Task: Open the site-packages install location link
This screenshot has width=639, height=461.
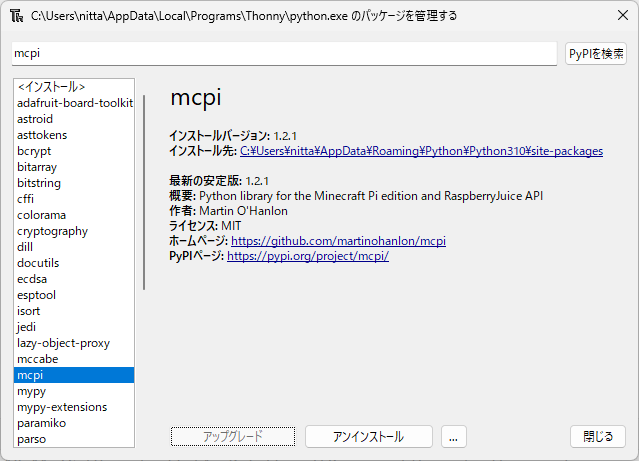Action: tap(421, 151)
